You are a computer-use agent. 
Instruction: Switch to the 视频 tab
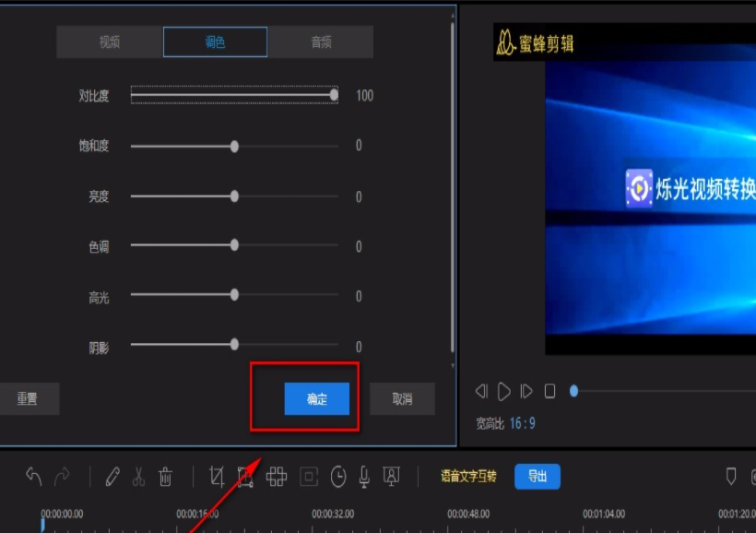pyautogui.click(x=110, y=42)
